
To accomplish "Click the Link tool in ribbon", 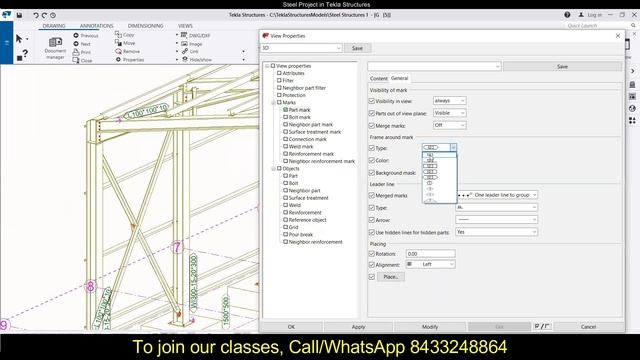I will pos(190,51).
